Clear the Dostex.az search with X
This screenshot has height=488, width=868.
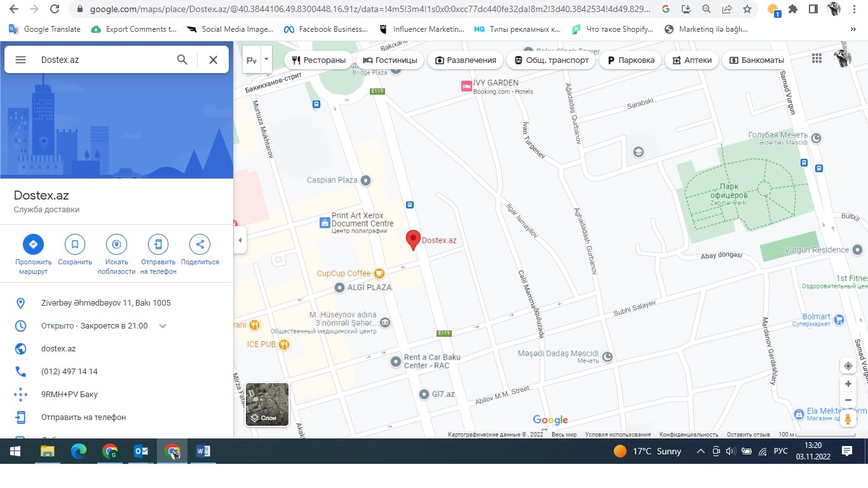(x=214, y=60)
